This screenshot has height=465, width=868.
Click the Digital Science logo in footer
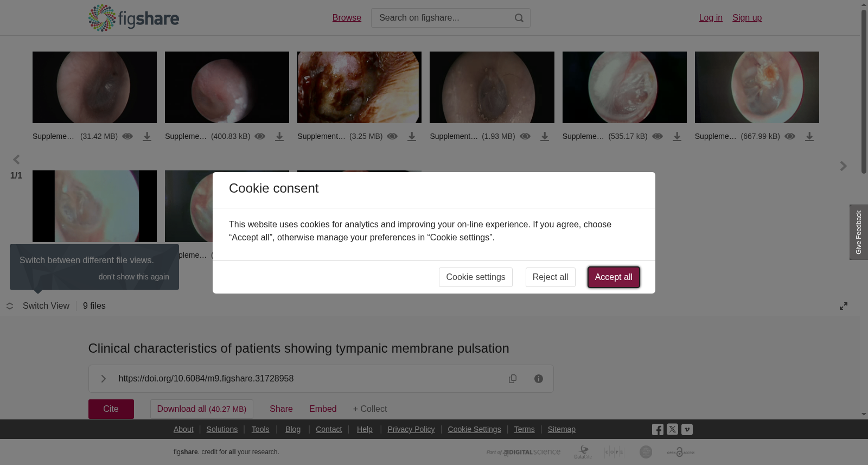pos(524,452)
